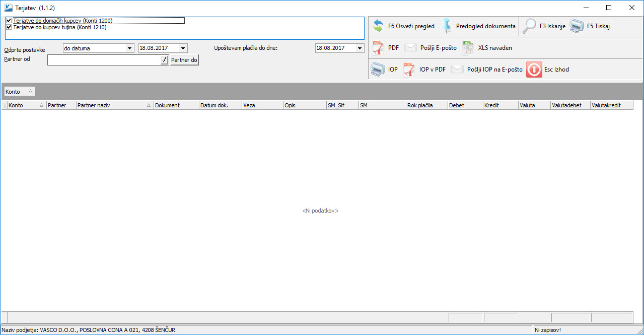Click the Valutadebet column header
The height and width of the screenshot is (335, 644).
click(570, 105)
